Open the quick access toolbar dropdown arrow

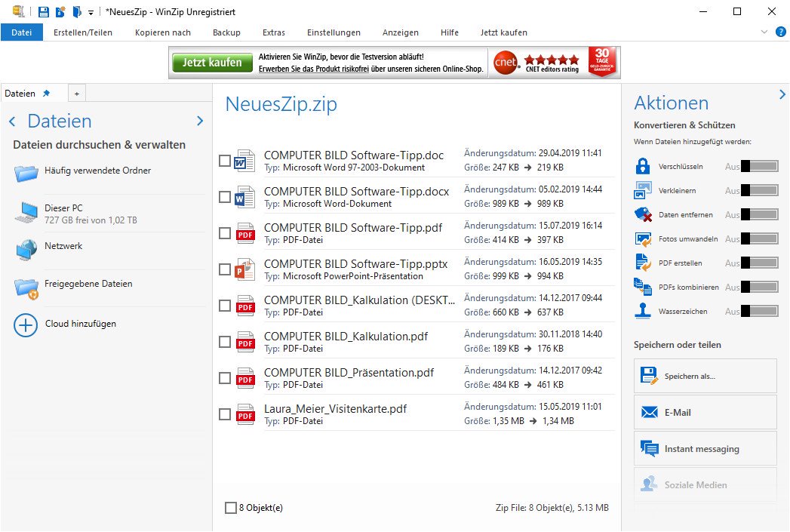click(x=91, y=13)
